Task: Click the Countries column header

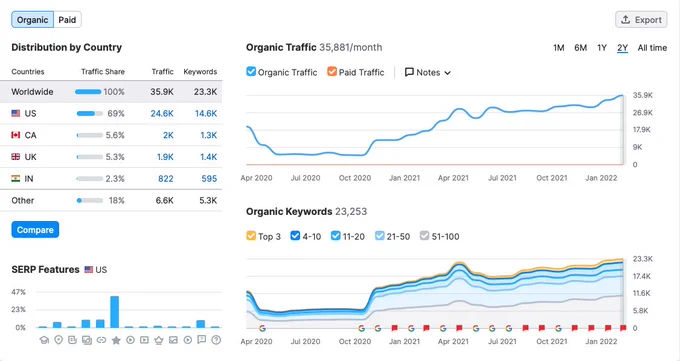Action: pyautogui.click(x=28, y=72)
